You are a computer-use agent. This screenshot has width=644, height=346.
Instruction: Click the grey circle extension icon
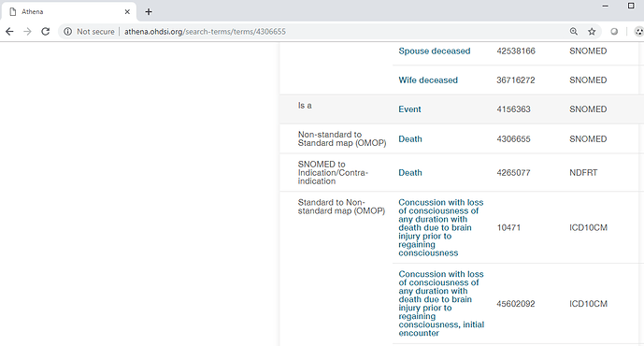tap(614, 32)
